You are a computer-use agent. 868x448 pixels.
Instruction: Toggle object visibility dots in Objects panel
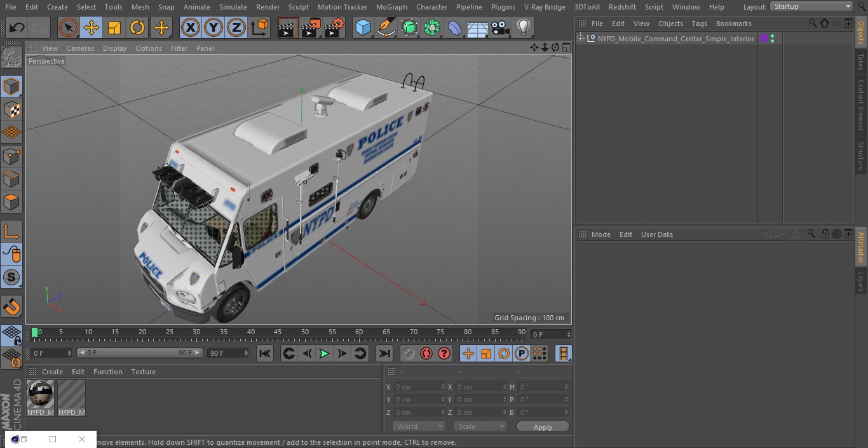point(772,39)
